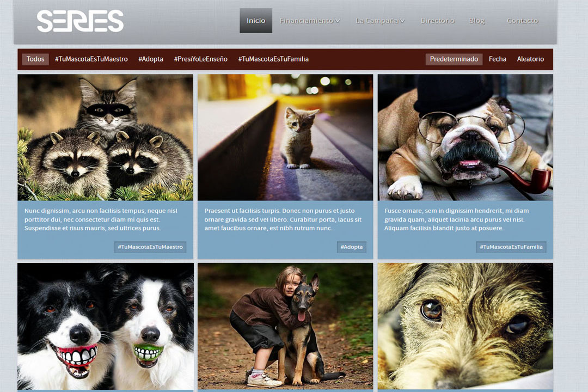Expand the Financiamiento dropdown menu
The image size is (588, 392).
coord(310,21)
